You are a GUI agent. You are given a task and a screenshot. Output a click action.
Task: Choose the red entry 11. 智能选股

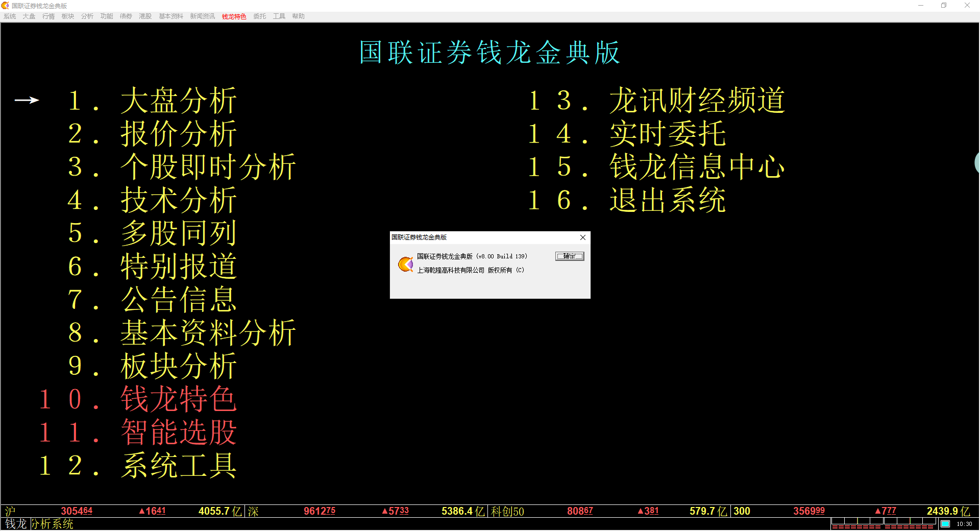(138, 432)
